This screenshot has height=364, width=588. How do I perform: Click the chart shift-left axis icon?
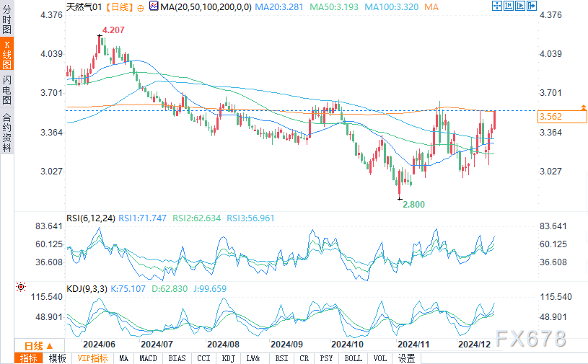point(509,6)
